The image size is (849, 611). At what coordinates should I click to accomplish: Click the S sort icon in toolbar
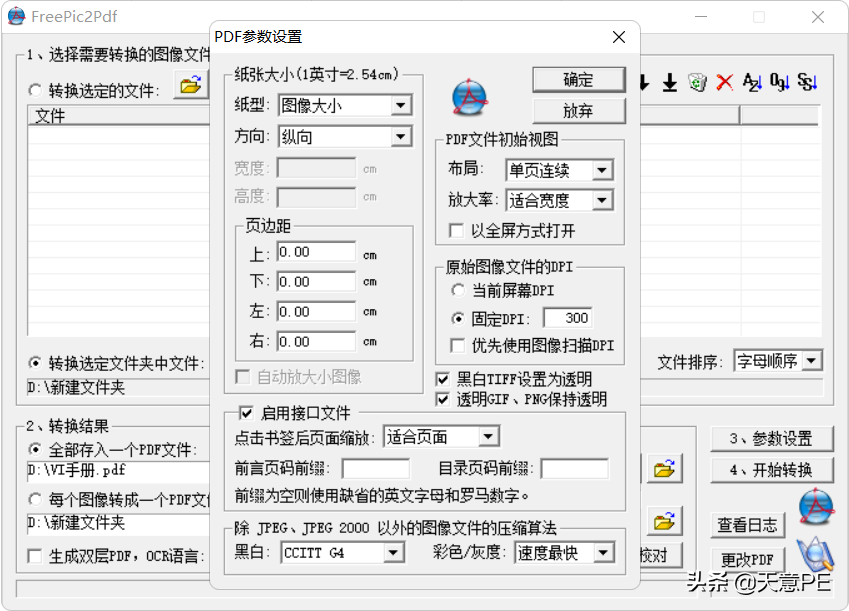click(x=807, y=82)
